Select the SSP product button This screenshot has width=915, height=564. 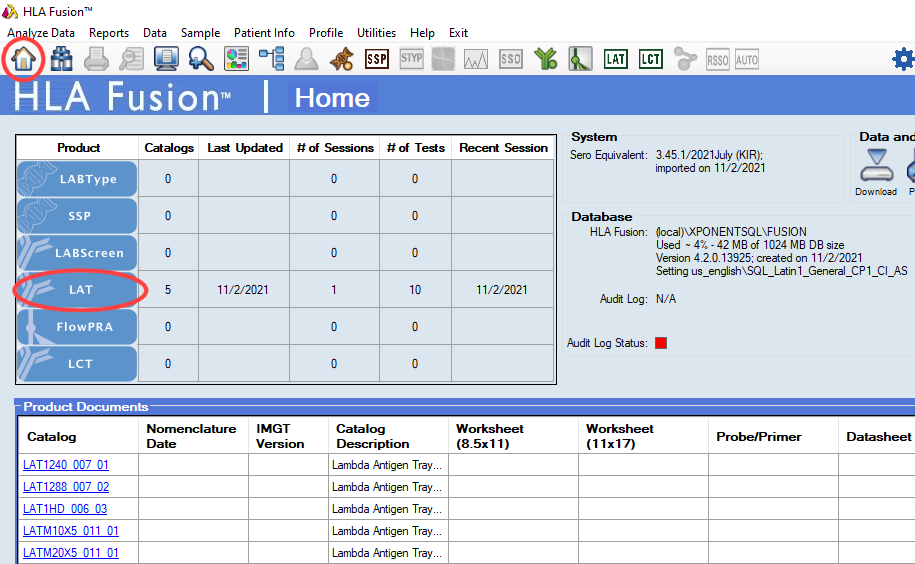[77, 216]
